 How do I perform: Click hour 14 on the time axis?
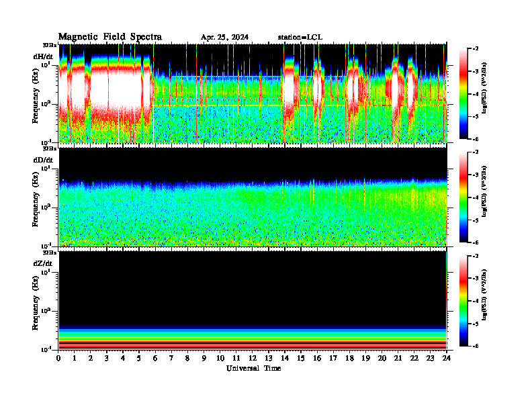[x=285, y=358]
